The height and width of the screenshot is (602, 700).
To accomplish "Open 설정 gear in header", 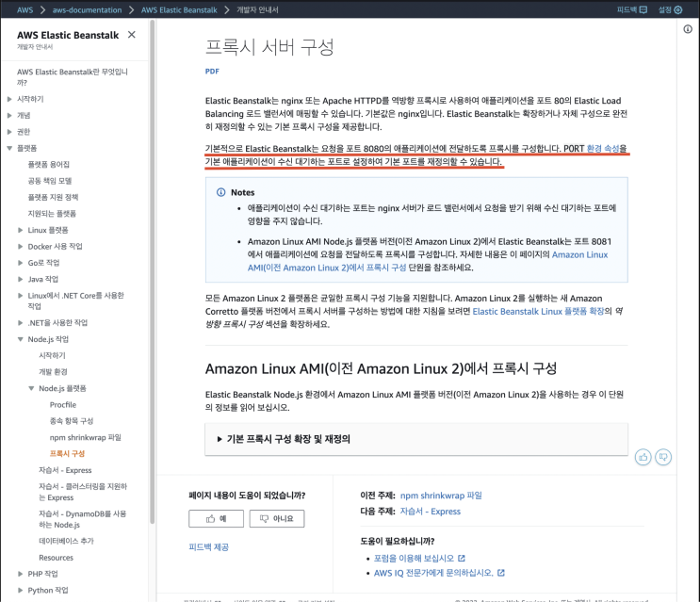I will [677, 9].
